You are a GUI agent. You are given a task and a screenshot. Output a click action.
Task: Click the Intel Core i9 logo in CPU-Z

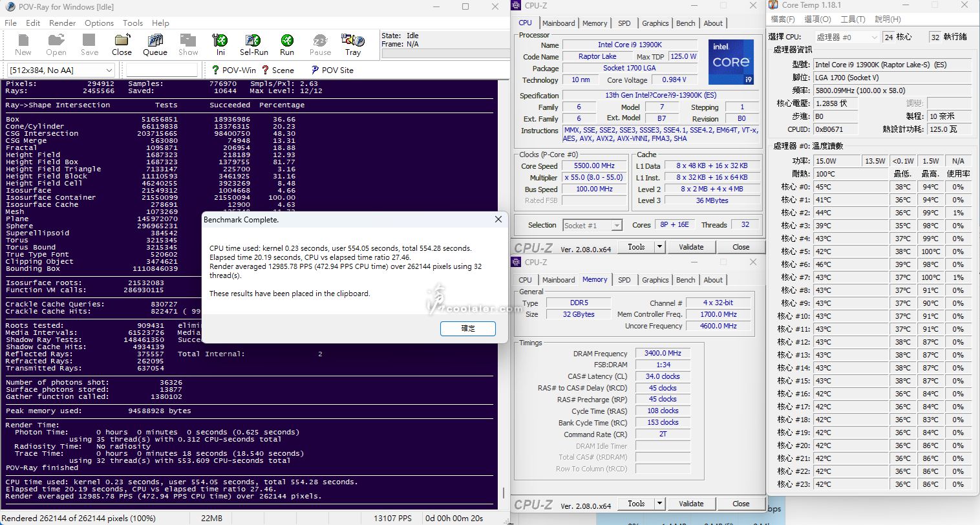coord(731,63)
